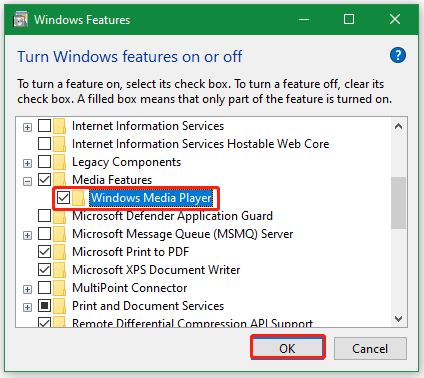
Task: Click the Microsoft Print to PDF folder icon
Action: click(60, 252)
